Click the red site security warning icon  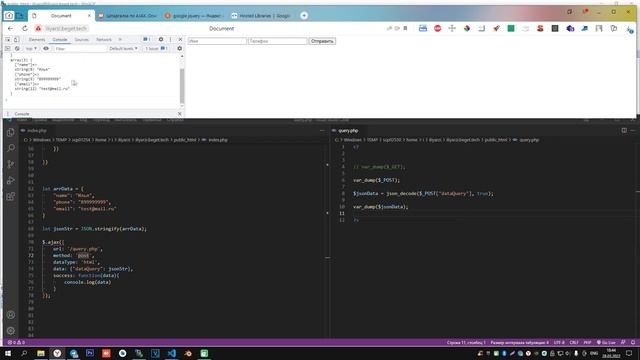click(38, 29)
